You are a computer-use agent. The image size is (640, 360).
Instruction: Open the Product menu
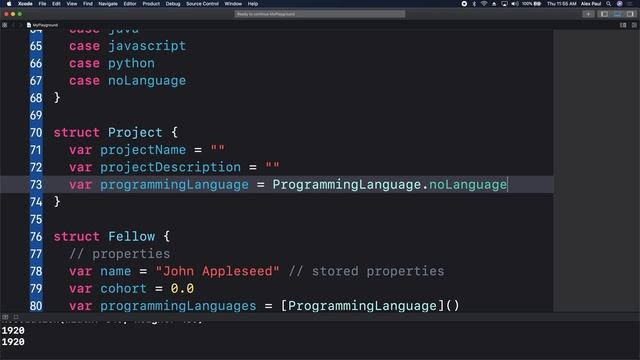[x=151, y=4]
